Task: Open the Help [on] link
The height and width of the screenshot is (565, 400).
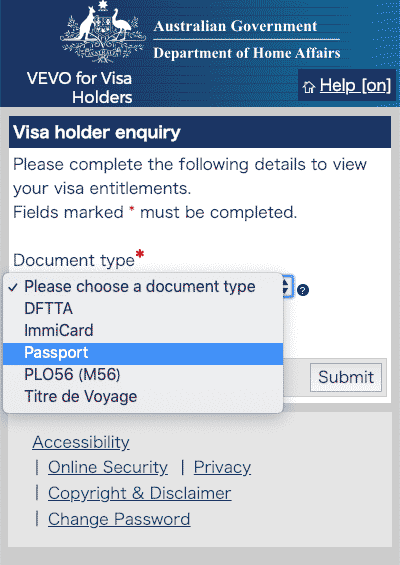Action: point(355,86)
